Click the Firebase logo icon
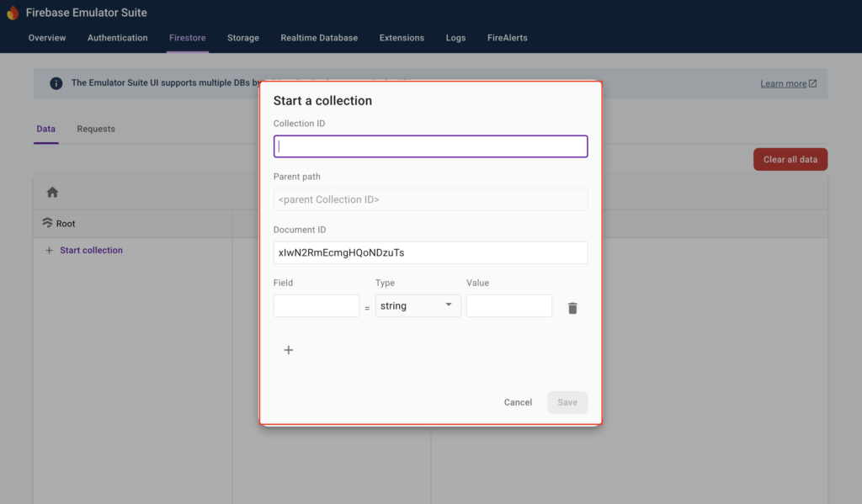 click(12, 13)
